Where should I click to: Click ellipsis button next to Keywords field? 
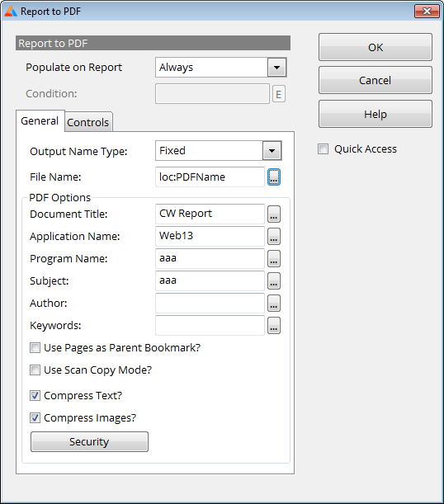274,326
